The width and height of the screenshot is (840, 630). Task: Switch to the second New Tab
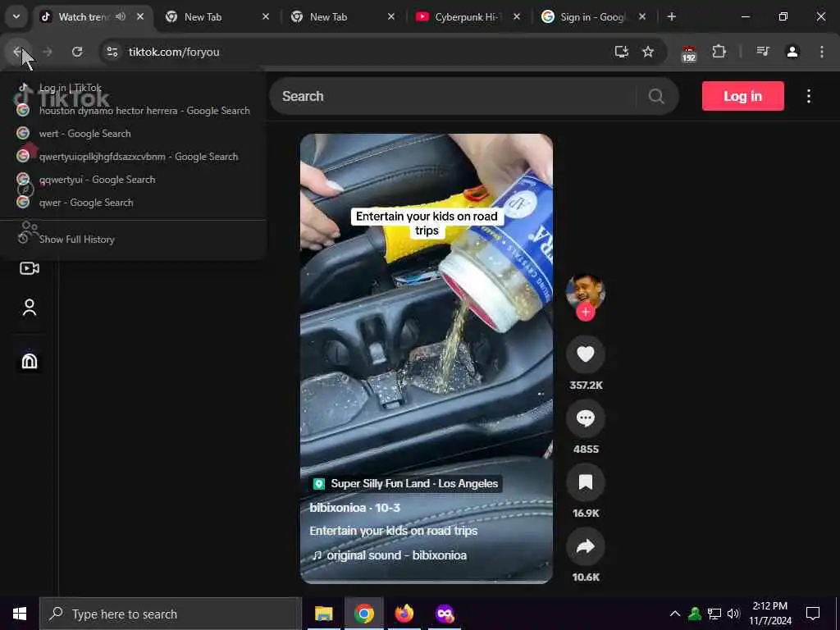pyautogui.click(x=341, y=17)
